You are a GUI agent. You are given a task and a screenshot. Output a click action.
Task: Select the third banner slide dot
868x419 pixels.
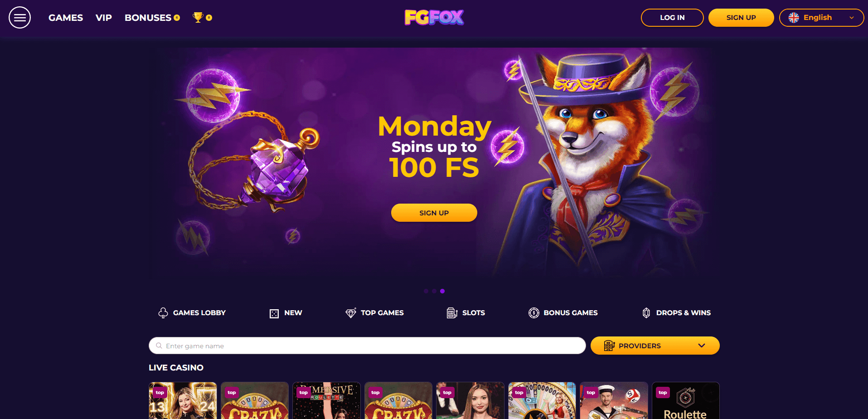[x=442, y=291]
